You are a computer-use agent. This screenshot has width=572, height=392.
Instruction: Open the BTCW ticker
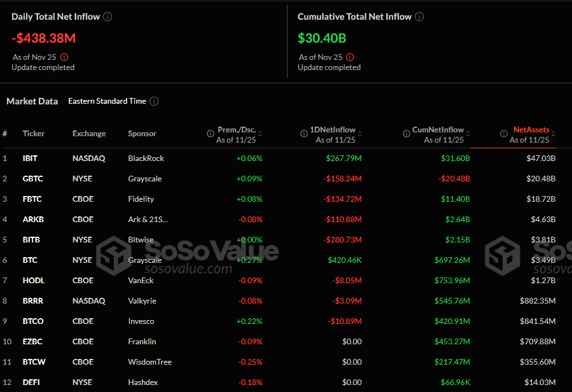[x=34, y=362]
